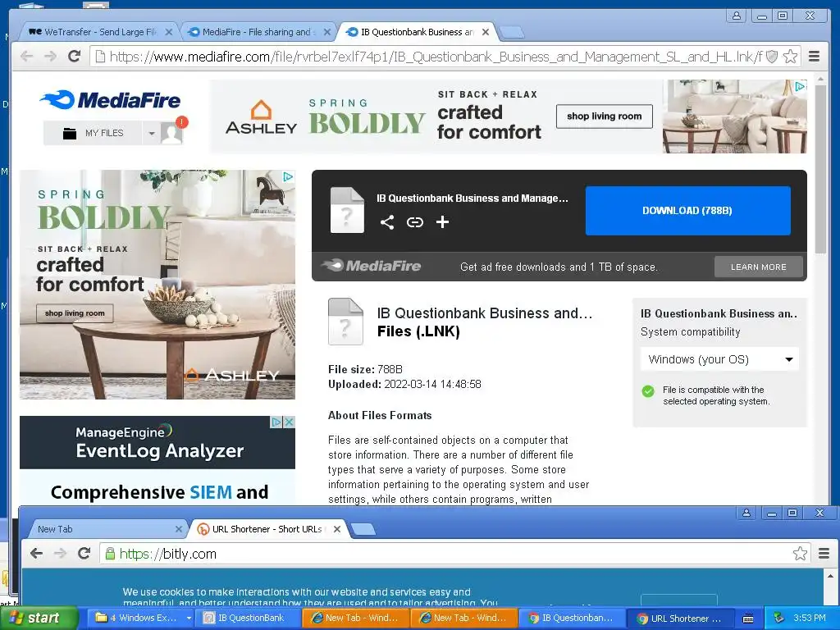The height and width of the screenshot is (630, 840).
Task: Click the user profile button in the MediaFire window title bar
Action: 737,16
